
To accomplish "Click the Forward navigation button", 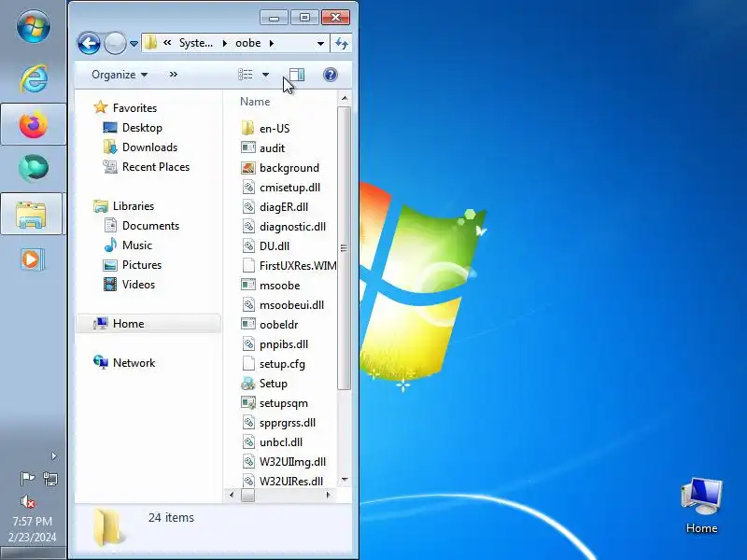I will 115,44.
